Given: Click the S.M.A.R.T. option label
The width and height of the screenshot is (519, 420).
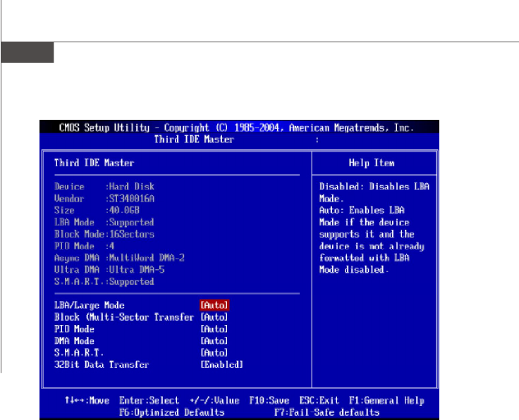Looking at the screenshot, I should click(79, 352).
